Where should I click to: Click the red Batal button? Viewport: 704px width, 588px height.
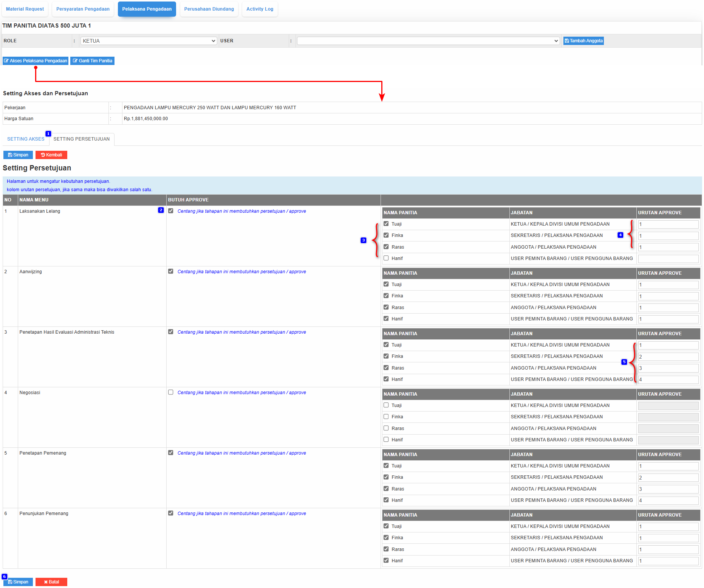(x=51, y=582)
